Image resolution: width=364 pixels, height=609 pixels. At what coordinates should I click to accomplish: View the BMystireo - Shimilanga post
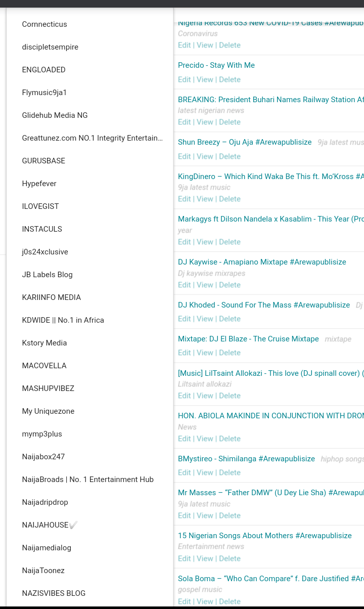205,472
